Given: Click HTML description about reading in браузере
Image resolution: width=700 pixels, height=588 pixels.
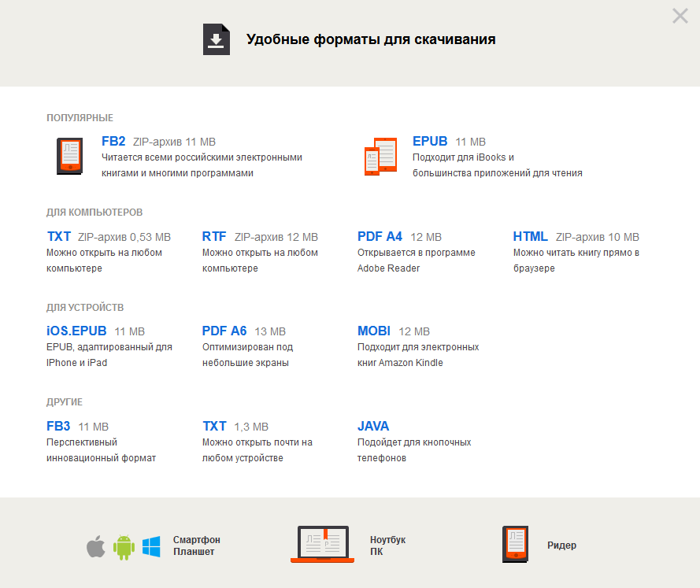Looking at the screenshot, I should pyautogui.click(x=576, y=260).
